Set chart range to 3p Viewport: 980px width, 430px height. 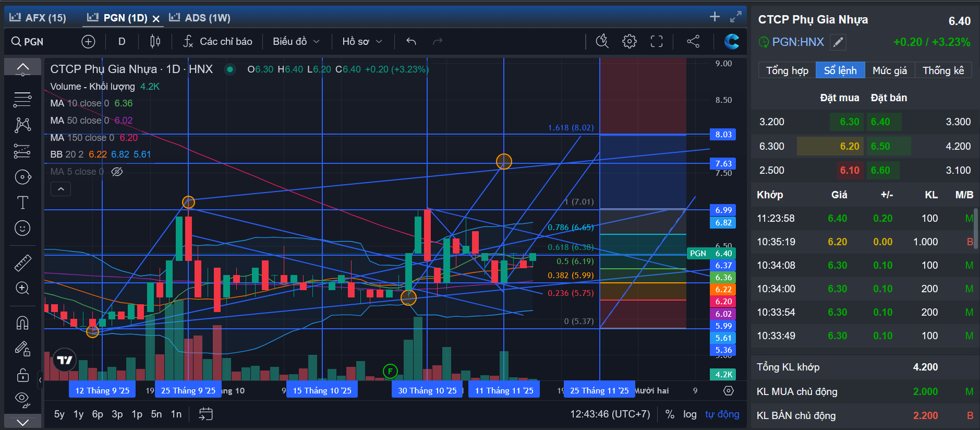tap(117, 414)
